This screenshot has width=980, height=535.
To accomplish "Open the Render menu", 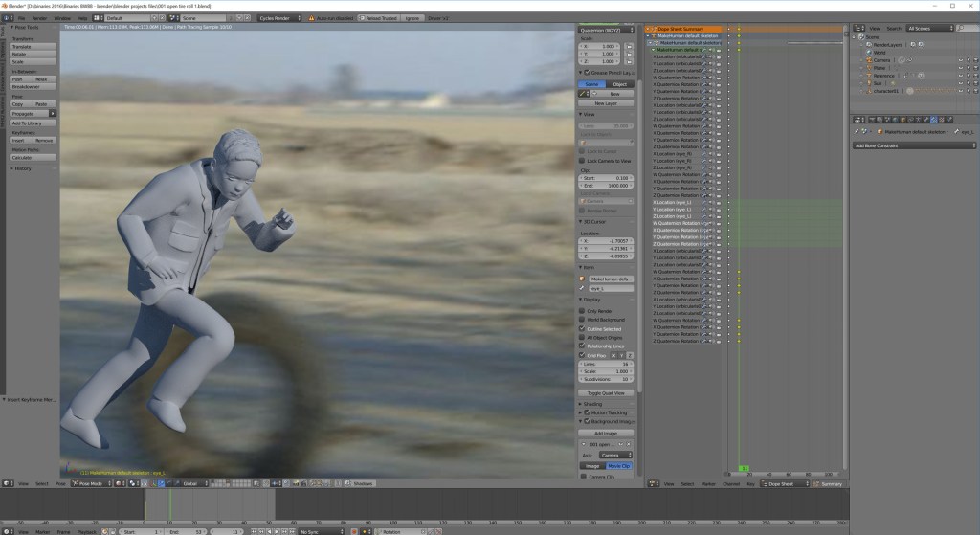I will 39,18.
